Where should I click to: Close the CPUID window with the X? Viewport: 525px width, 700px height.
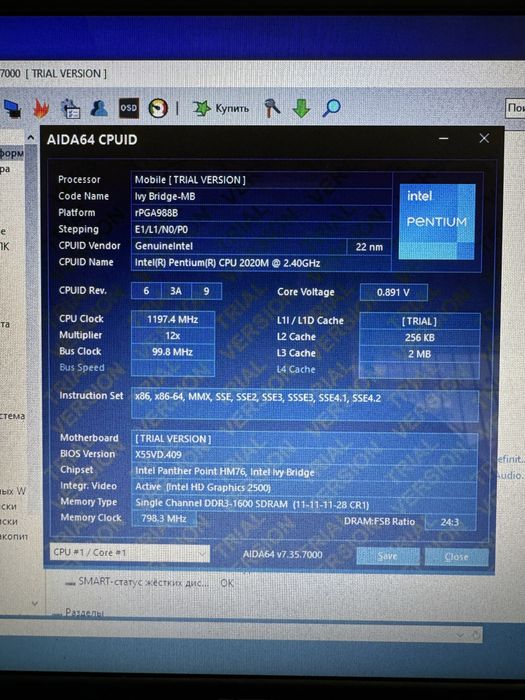(x=484, y=139)
